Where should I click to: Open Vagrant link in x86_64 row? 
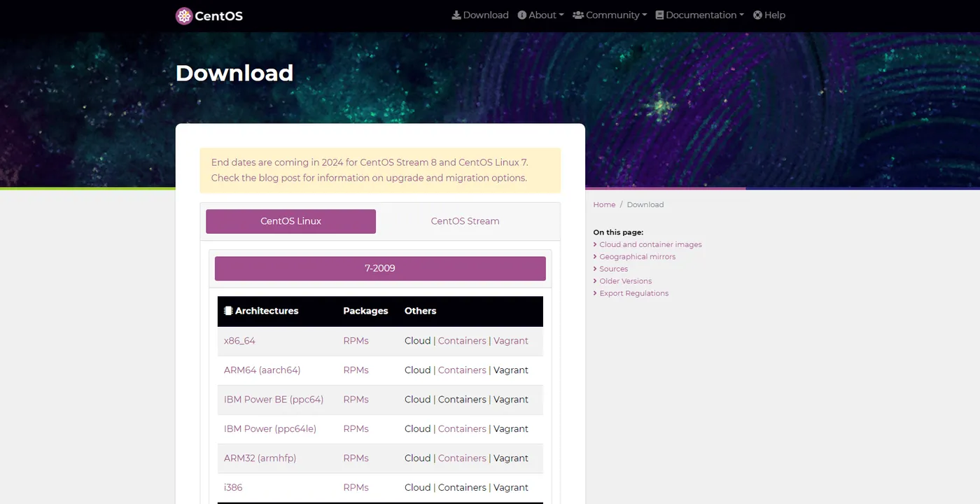(x=511, y=341)
